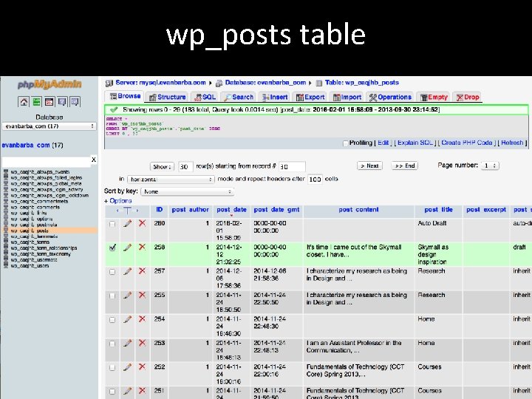This screenshot has height=399, width=532.
Task: Delete row 258 with the red X
Action: tap(142, 248)
